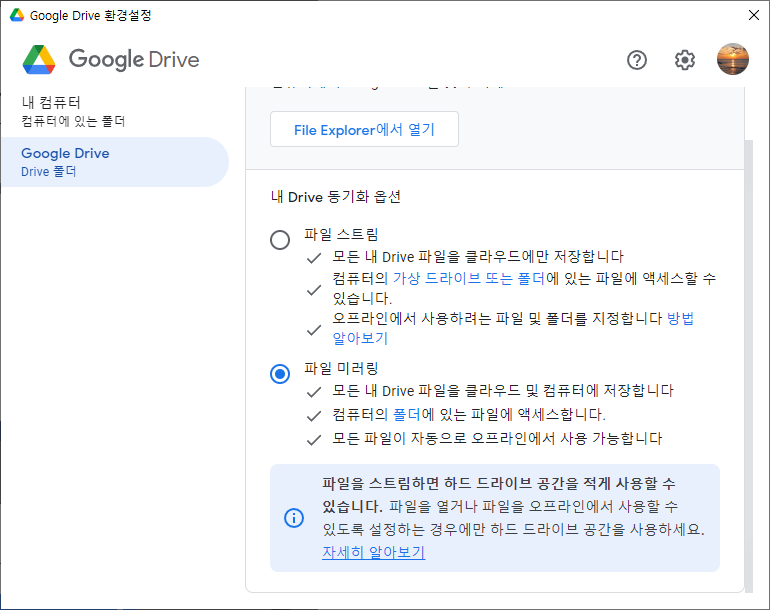Open the 폴더 link under 파일 미러링

click(407, 415)
